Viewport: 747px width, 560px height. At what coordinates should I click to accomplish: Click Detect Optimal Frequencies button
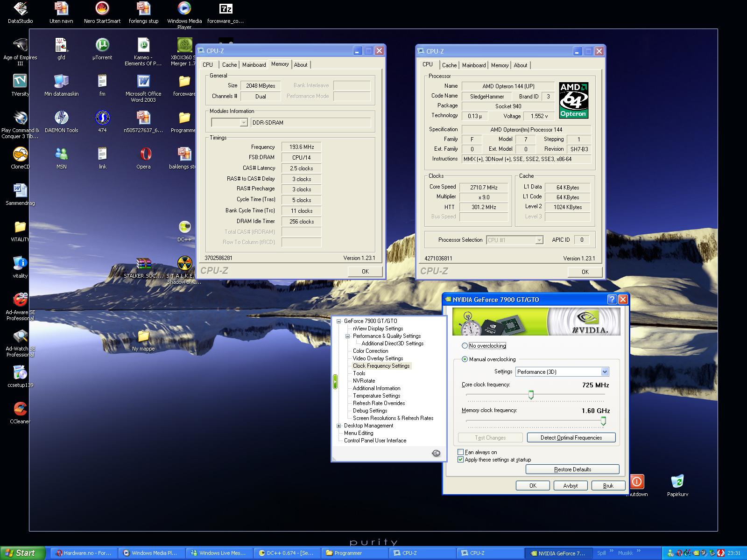(x=571, y=438)
